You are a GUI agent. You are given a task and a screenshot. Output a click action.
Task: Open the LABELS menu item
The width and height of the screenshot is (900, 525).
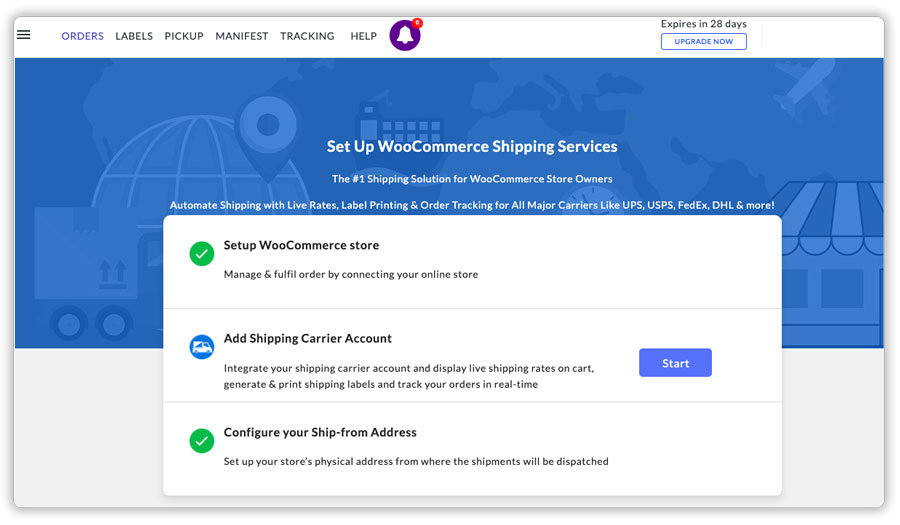pos(134,36)
